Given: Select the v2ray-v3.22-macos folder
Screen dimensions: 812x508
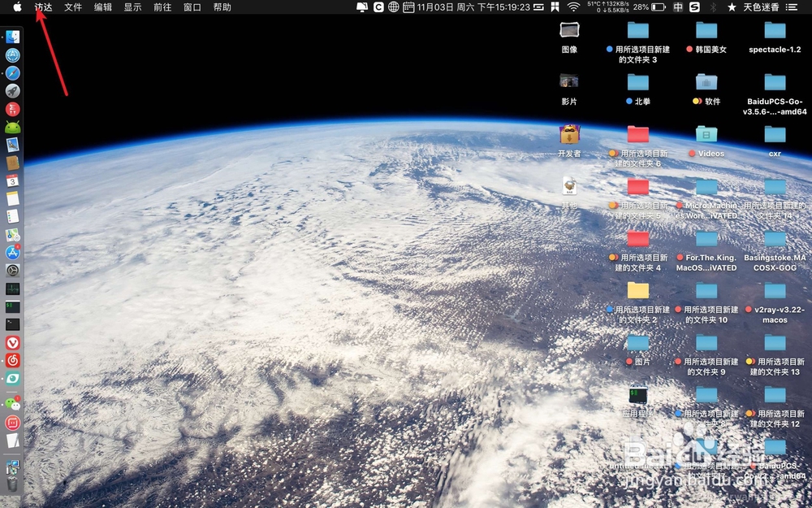Looking at the screenshot, I should pyautogui.click(x=775, y=290).
